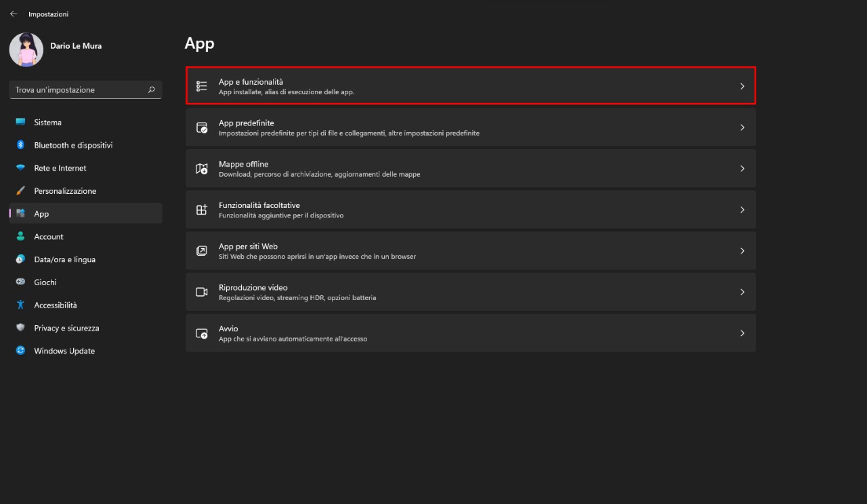The width and height of the screenshot is (867, 504).
Task: Expand the App e funzionalità chevron
Action: pyautogui.click(x=742, y=86)
